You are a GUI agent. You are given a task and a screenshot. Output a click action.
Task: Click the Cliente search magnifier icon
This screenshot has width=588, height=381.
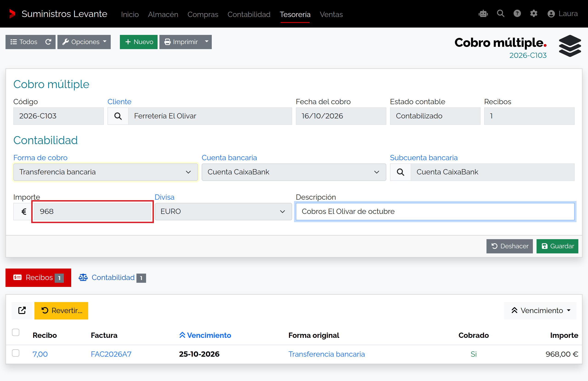pos(118,116)
